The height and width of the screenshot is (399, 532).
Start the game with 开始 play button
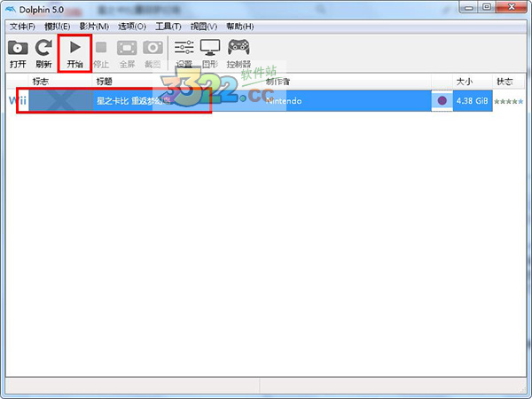click(75, 54)
